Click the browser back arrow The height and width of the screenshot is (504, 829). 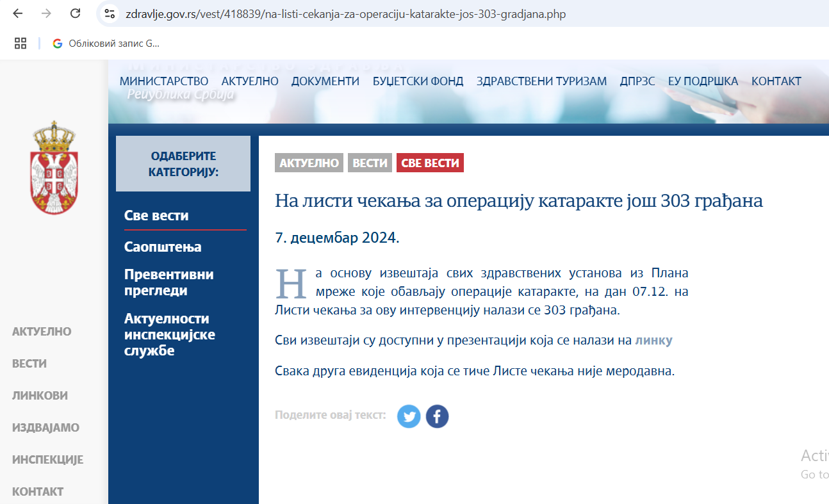[x=18, y=13]
